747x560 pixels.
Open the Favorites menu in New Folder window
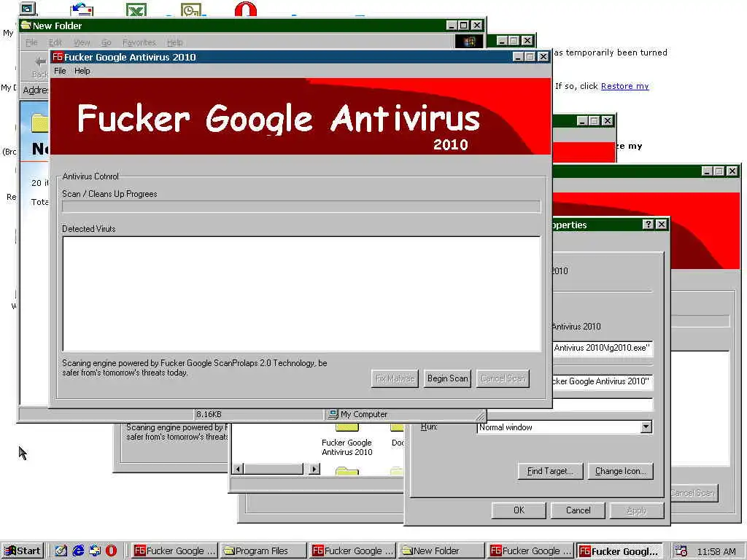tap(139, 42)
